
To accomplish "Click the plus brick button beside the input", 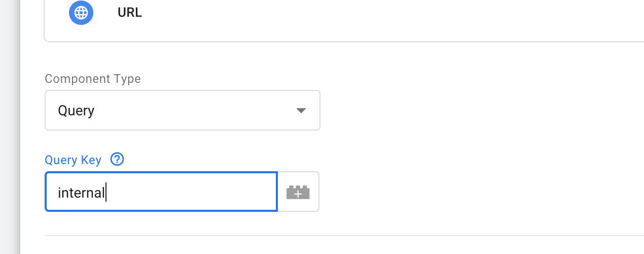I will [x=298, y=192].
